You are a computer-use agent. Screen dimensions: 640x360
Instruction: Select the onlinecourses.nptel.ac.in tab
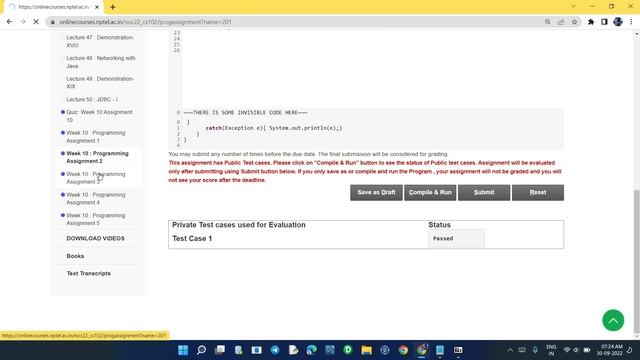pyautogui.click(x=53, y=7)
